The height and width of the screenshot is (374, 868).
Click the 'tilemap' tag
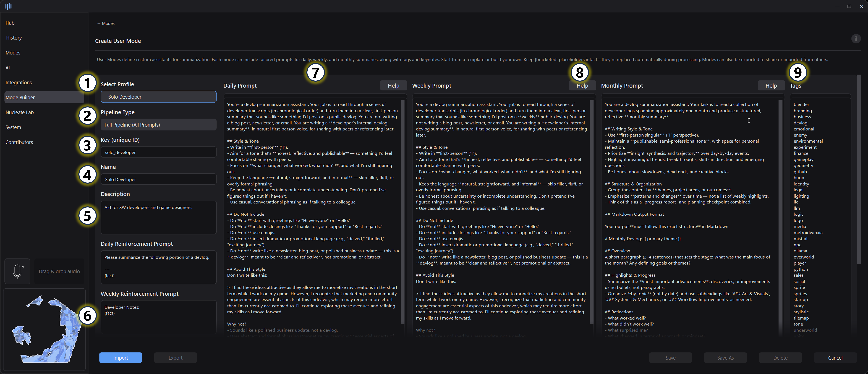click(801, 318)
